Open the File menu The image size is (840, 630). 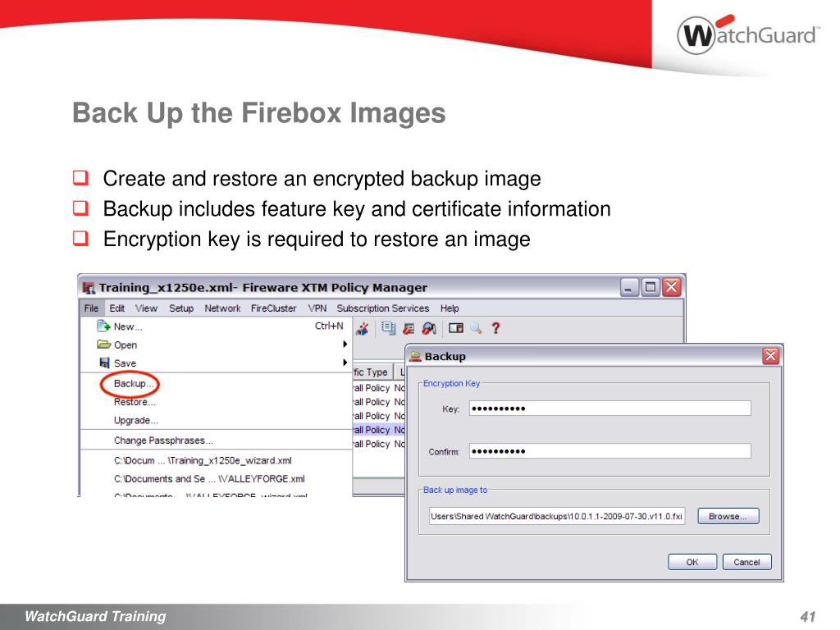coord(91,308)
